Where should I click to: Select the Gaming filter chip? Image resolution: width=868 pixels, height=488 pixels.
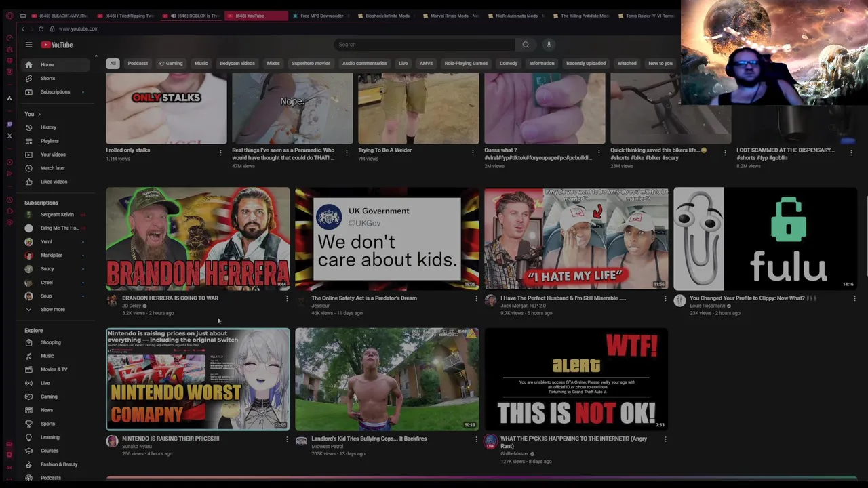[171, 64]
